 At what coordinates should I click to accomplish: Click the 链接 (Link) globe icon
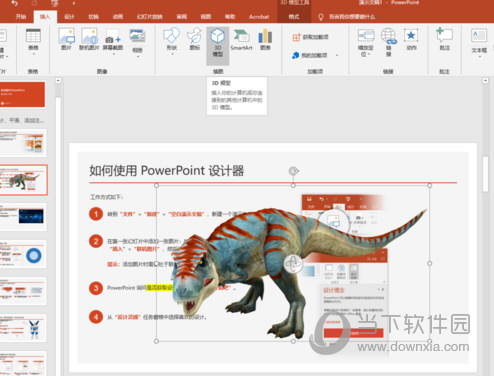389,42
